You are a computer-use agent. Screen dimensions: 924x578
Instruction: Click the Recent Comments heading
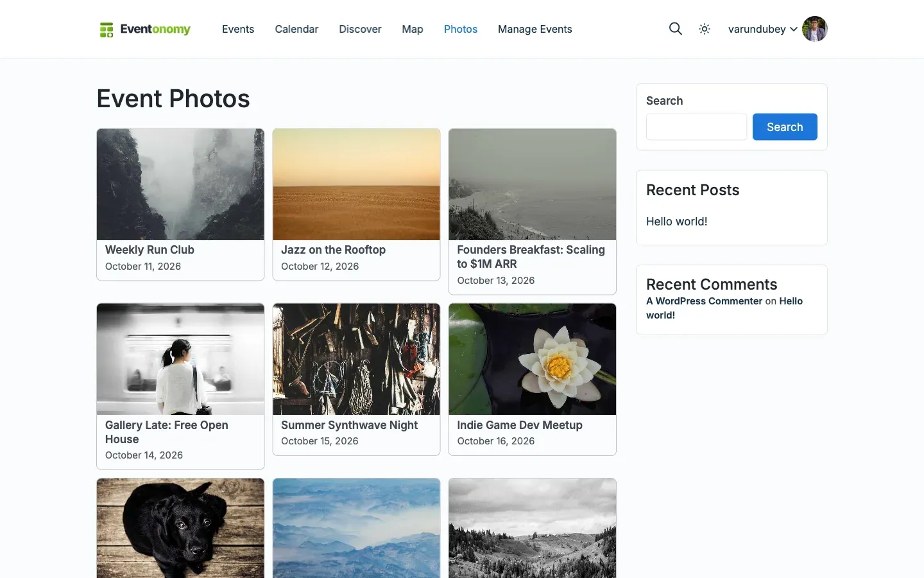tap(712, 285)
